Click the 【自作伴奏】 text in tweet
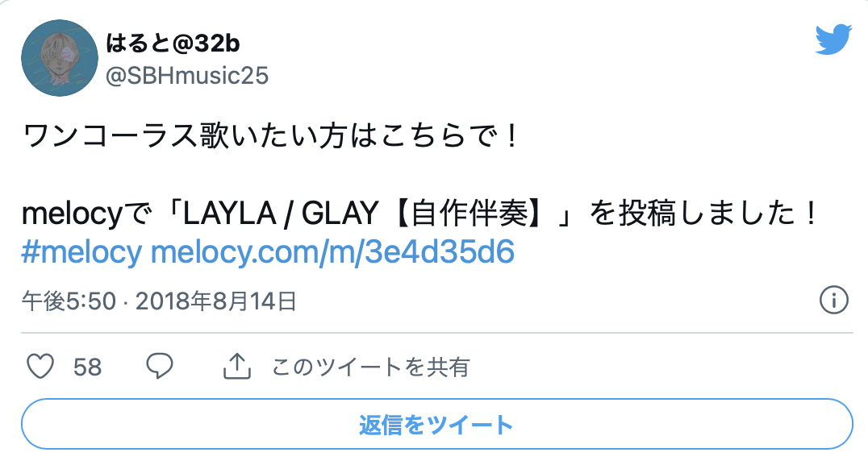Screen dimensions: 868x469 click(x=469, y=214)
